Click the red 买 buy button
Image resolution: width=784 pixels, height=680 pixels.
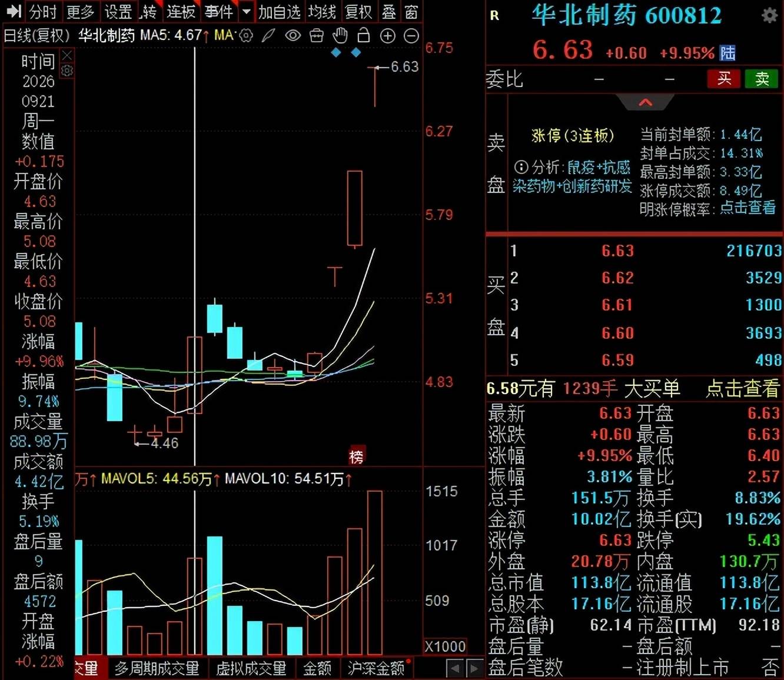pyautogui.click(x=724, y=79)
